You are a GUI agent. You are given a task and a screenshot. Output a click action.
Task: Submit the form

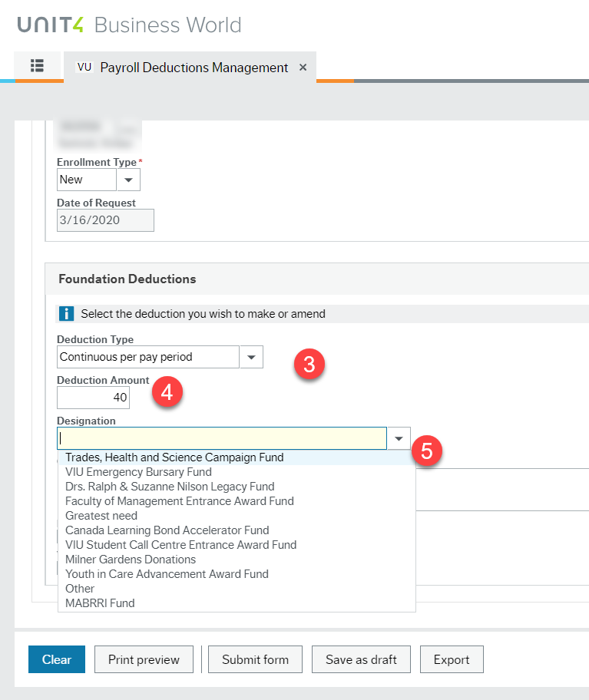(255, 659)
